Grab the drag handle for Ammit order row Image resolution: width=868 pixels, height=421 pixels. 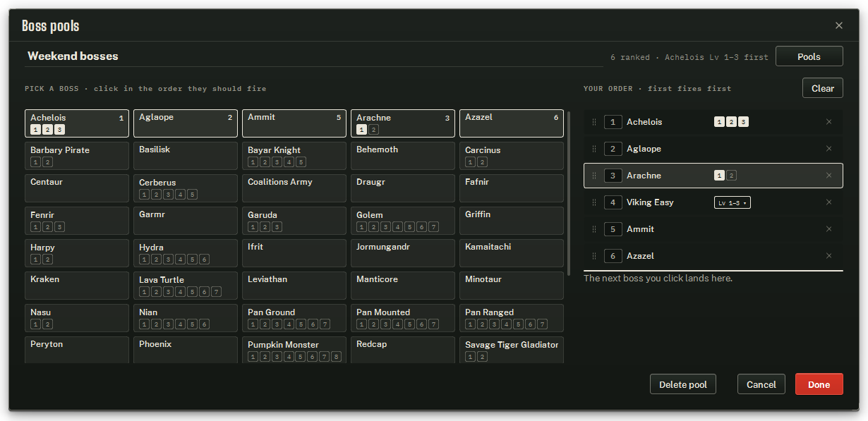594,229
